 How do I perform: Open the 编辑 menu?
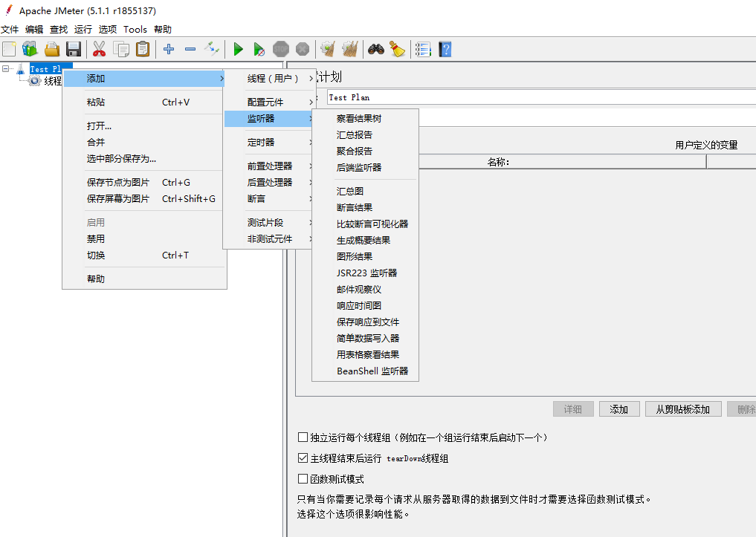pyautogui.click(x=34, y=30)
